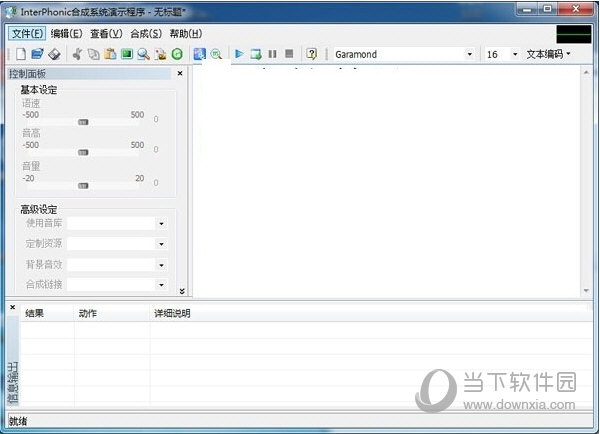Close the bottom results panel
Screen dimensions: 600x434
(x=13, y=307)
